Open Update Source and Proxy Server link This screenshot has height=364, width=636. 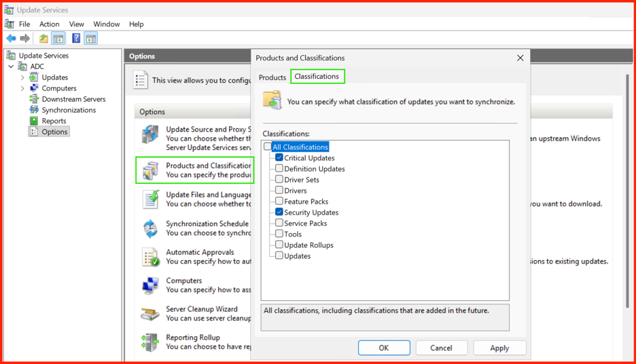pos(208,129)
